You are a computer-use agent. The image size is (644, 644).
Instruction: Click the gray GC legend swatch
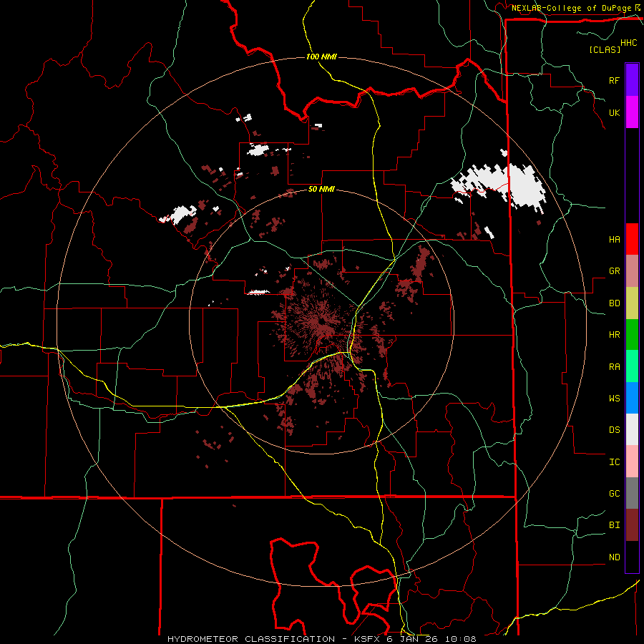[x=632, y=493]
